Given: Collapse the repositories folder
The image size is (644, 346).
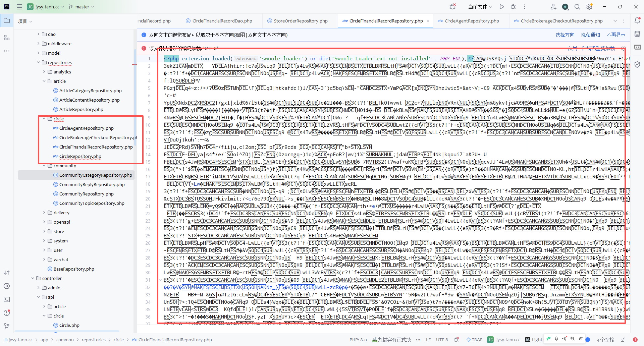Looking at the screenshot, I should coord(39,62).
